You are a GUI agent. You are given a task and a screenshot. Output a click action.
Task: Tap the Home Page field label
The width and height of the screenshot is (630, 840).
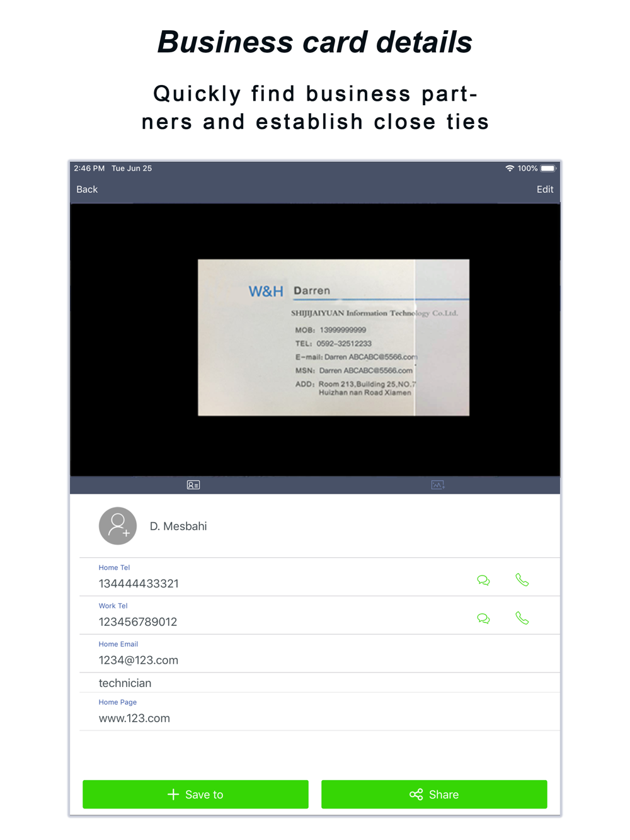tap(117, 702)
